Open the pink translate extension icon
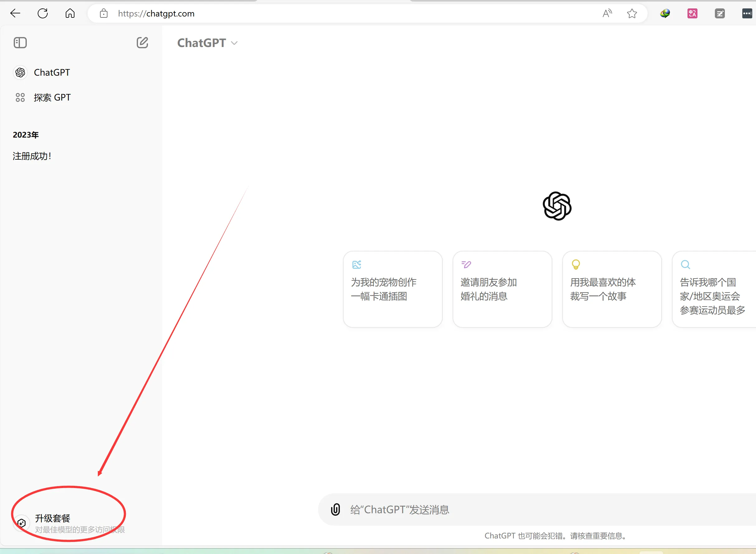The height and width of the screenshot is (554, 756). (692, 13)
